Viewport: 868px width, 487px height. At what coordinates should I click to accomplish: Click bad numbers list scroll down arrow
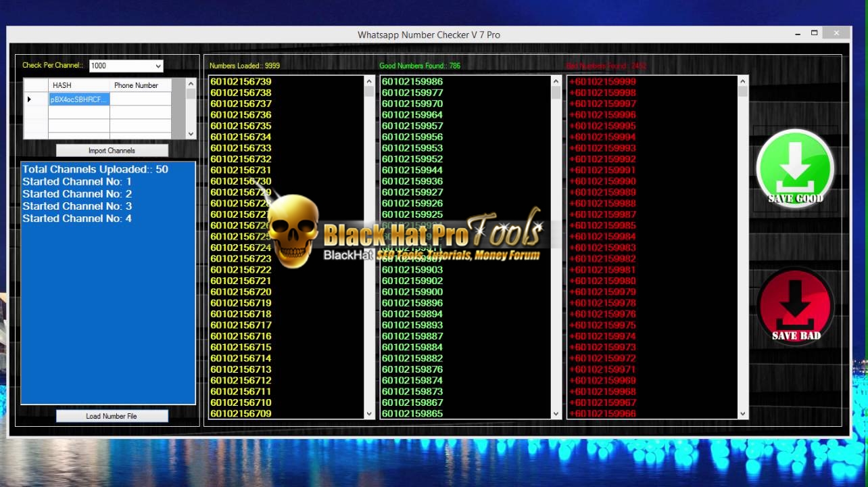743,414
